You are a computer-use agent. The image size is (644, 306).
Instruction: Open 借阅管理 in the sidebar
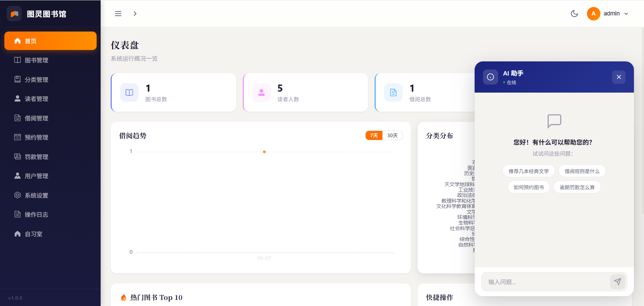point(50,118)
